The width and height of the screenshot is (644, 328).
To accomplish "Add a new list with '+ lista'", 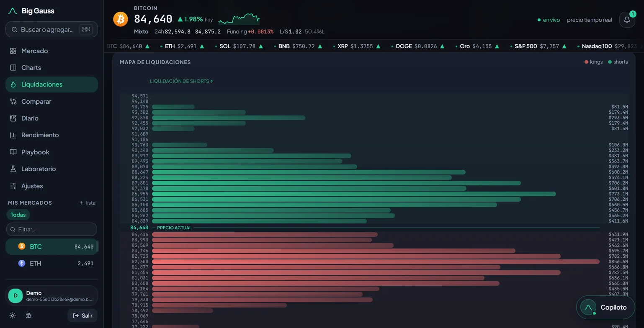I will click(88, 203).
